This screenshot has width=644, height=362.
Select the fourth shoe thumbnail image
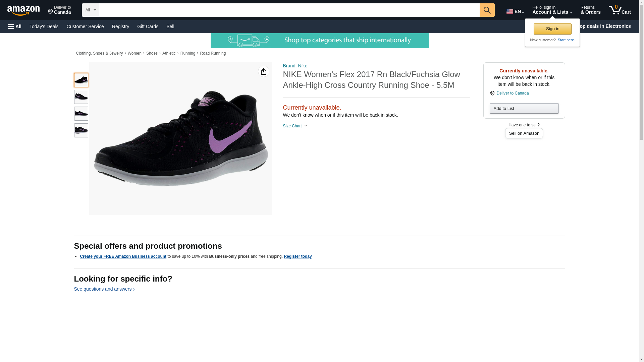(x=81, y=130)
